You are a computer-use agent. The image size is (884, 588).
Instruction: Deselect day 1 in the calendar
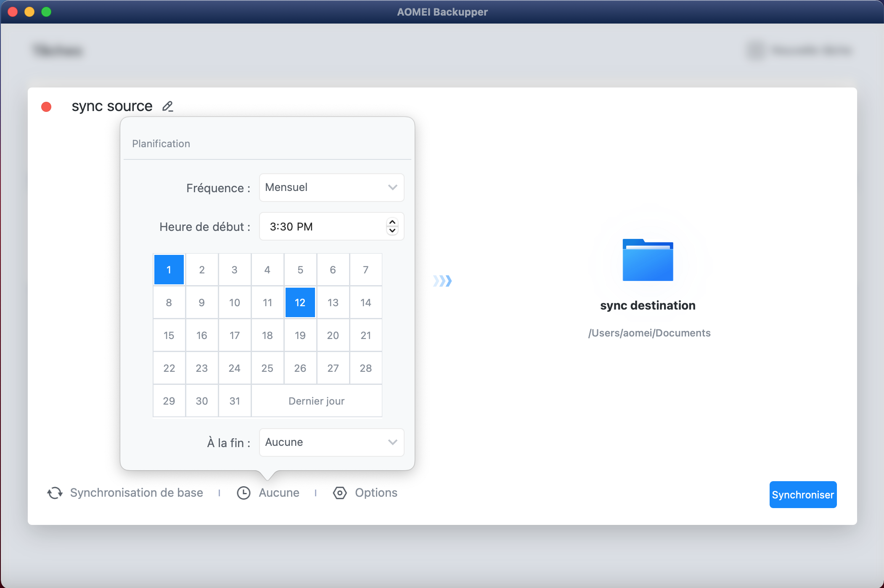pyautogui.click(x=169, y=270)
